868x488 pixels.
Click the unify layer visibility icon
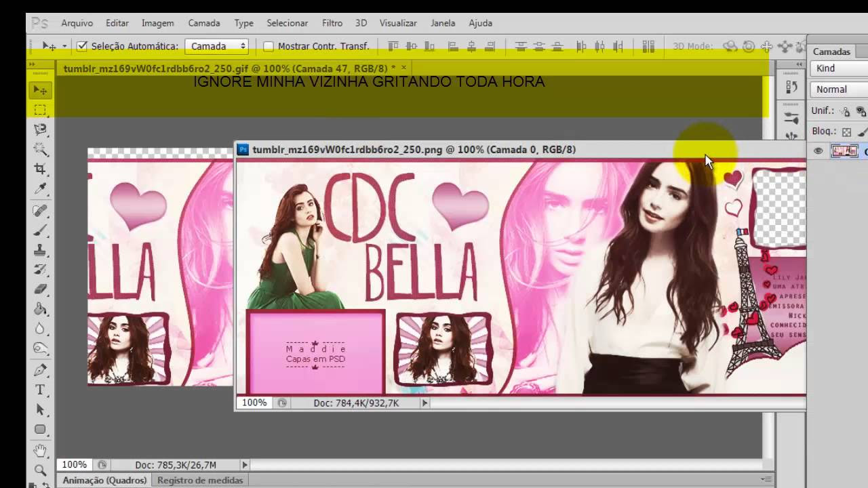861,110
